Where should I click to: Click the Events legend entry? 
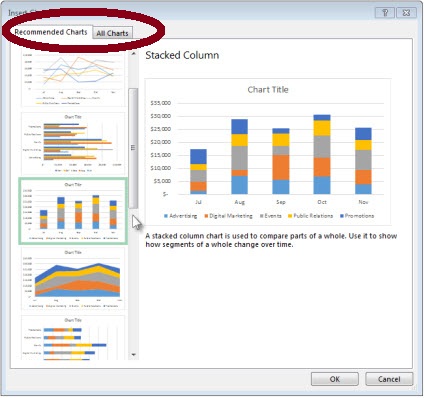(x=271, y=216)
